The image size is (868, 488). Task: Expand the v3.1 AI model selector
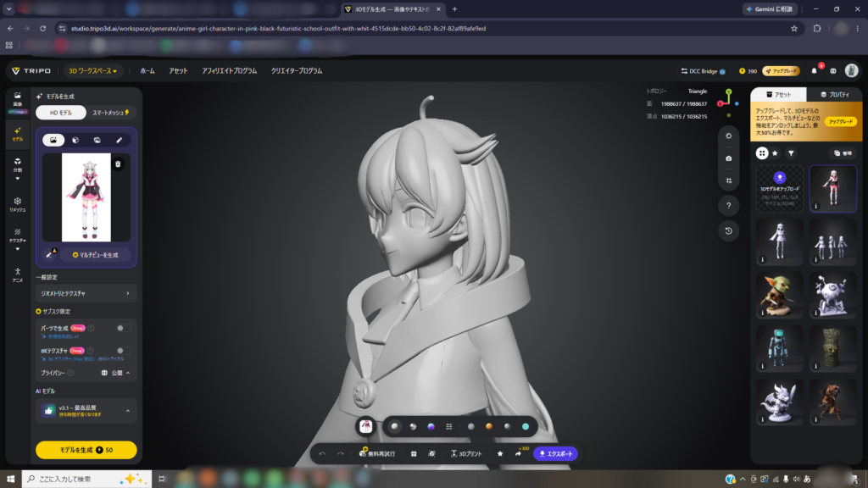click(x=86, y=411)
